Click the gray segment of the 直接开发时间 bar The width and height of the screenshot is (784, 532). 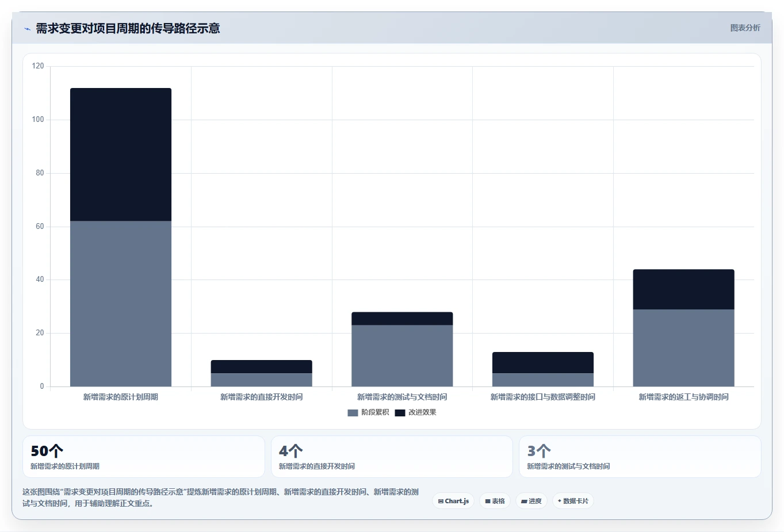click(x=262, y=380)
